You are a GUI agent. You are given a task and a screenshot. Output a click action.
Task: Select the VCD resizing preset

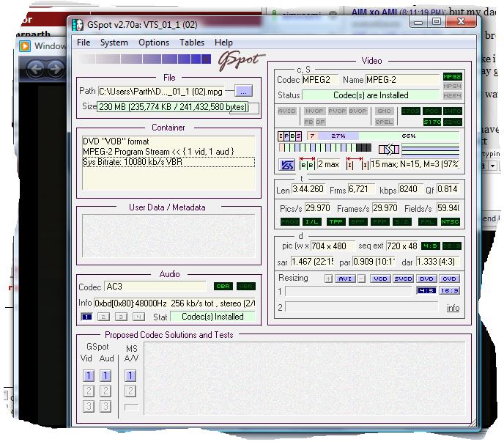point(381,279)
